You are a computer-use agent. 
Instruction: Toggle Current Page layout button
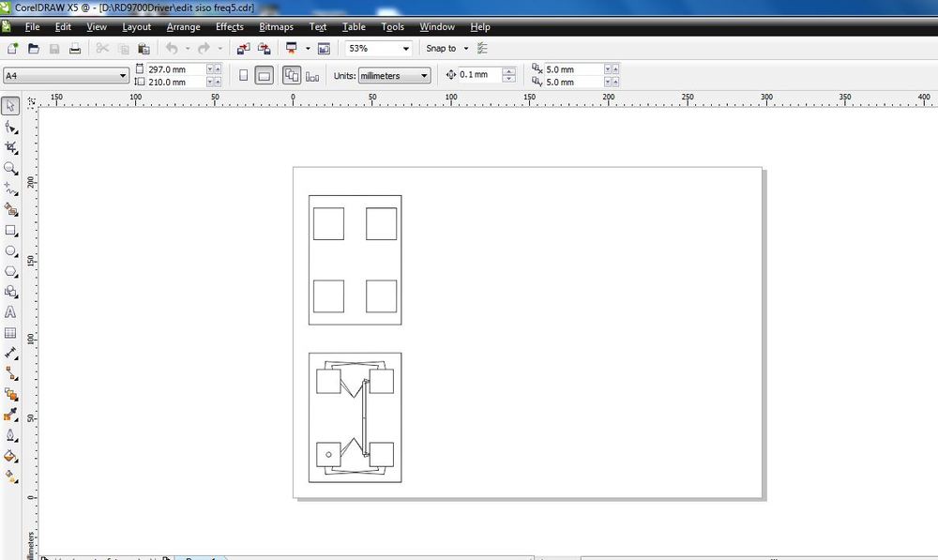click(312, 75)
